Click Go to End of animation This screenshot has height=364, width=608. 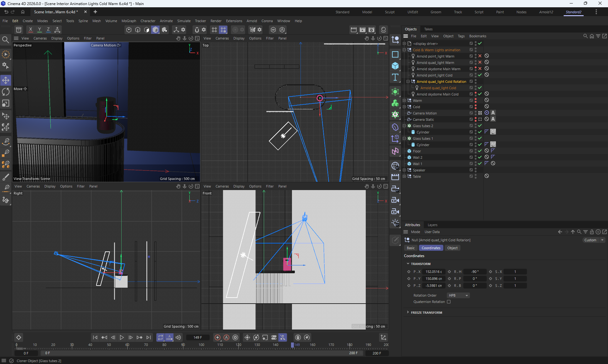pos(149,337)
